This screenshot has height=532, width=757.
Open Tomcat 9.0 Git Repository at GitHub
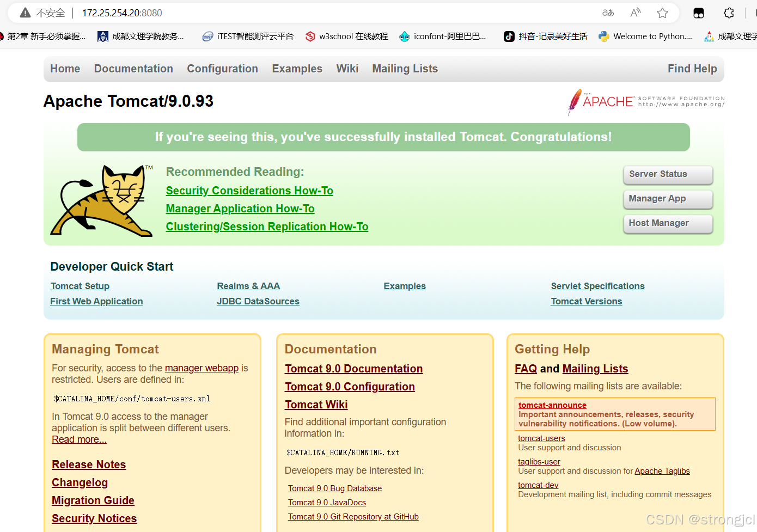[x=353, y=517]
